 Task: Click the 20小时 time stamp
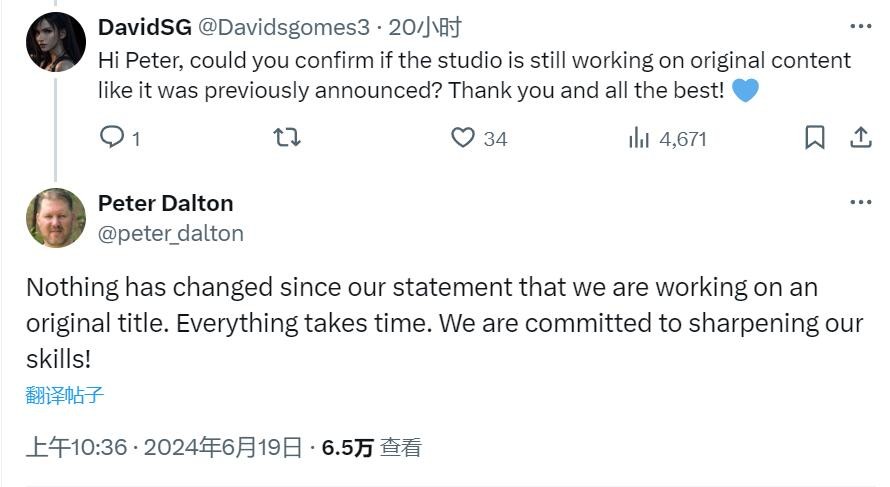425,27
